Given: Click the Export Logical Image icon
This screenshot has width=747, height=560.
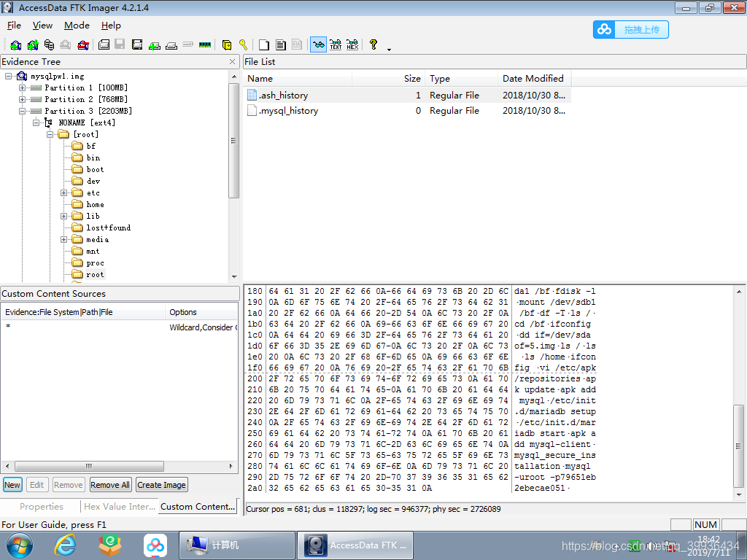Looking at the screenshot, I should coord(137,44).
